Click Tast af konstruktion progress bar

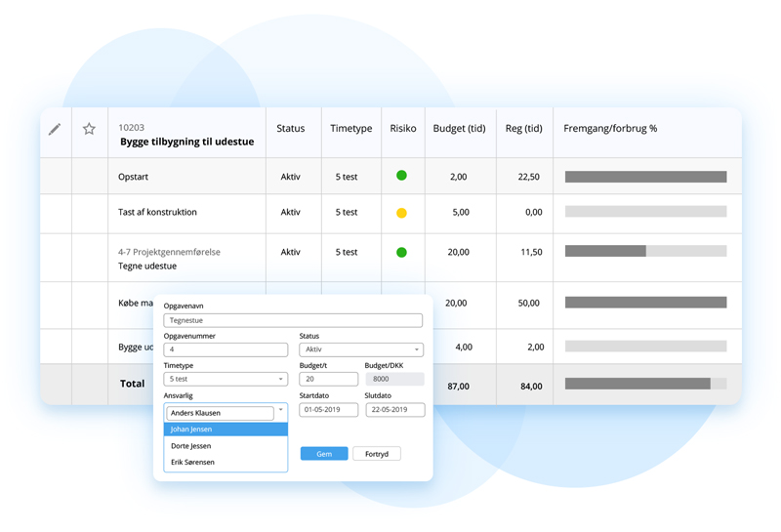click(x=645, y=212)
